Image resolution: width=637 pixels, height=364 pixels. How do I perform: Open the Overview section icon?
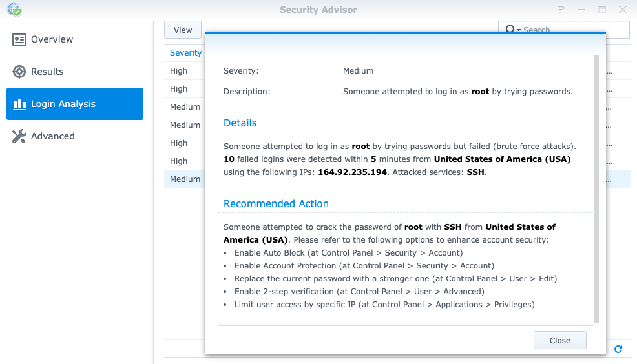point(19,39)
